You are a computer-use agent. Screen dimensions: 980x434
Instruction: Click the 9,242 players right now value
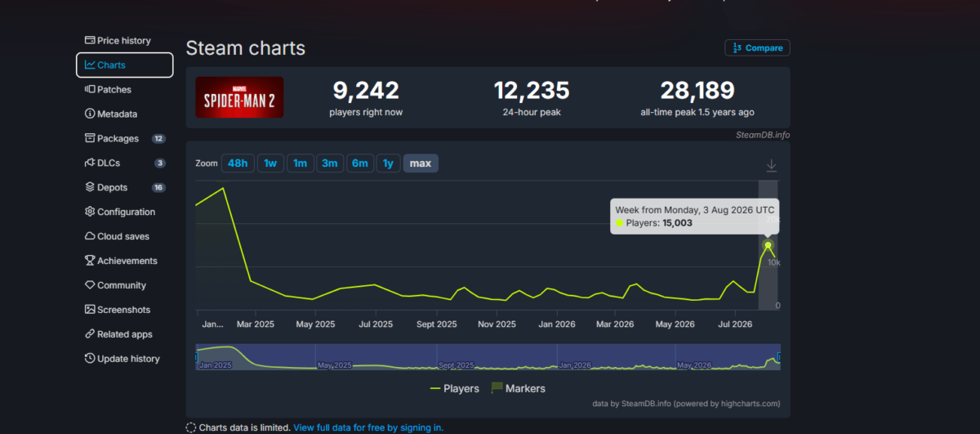pyautogui.click(x=366, y=90)
